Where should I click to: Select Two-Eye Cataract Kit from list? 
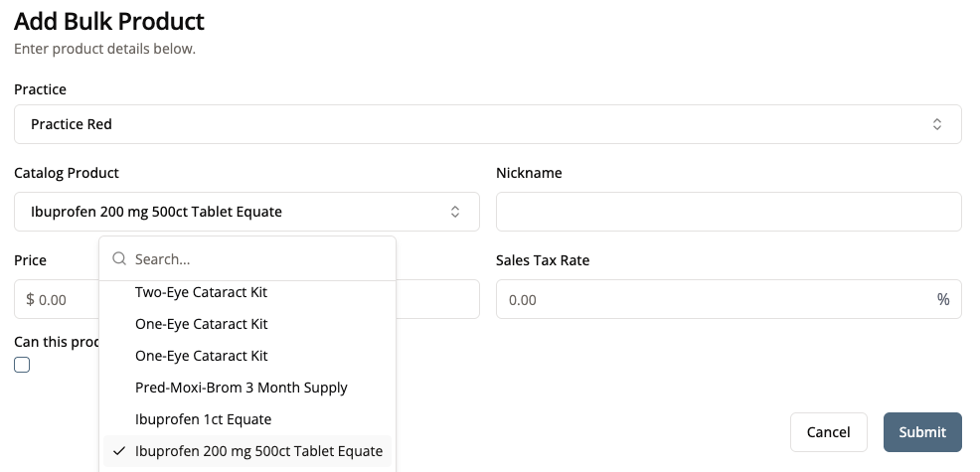point(201,292)
